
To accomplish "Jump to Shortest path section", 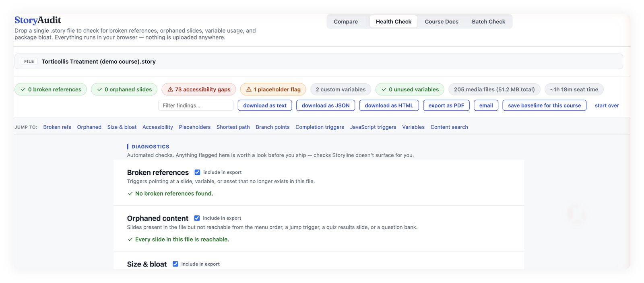I will point(233,127).
